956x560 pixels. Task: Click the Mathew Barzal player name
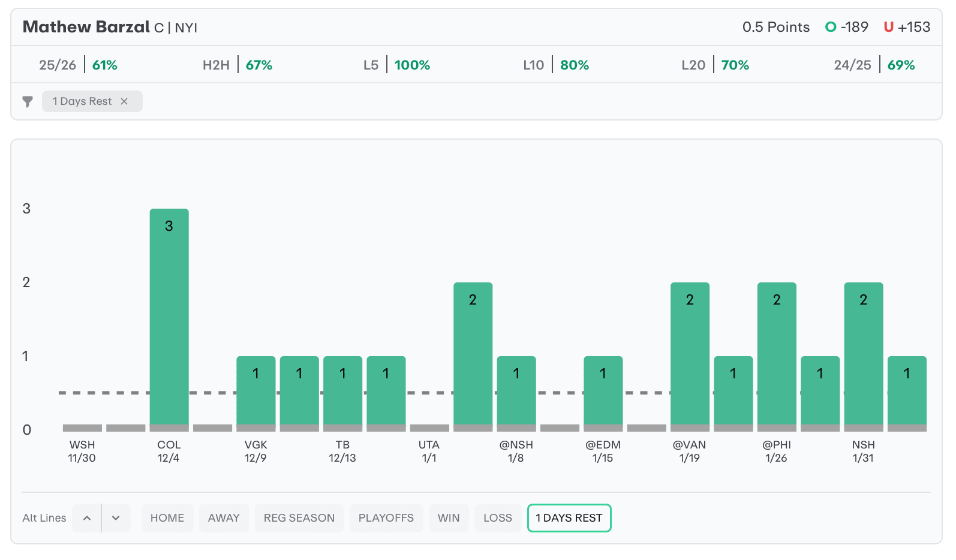86,27
